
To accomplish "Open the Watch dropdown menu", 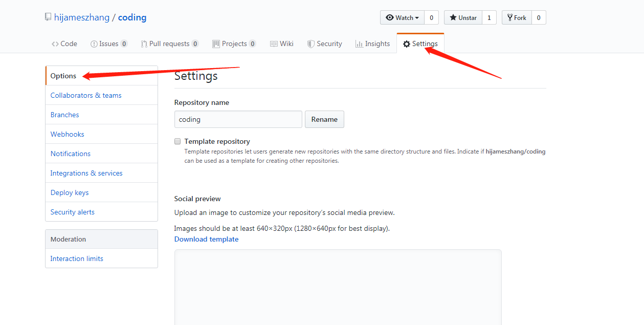I will coord(402,17).
